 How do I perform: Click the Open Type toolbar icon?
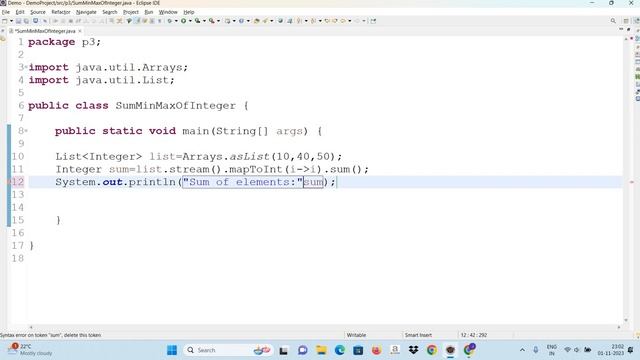256,21
